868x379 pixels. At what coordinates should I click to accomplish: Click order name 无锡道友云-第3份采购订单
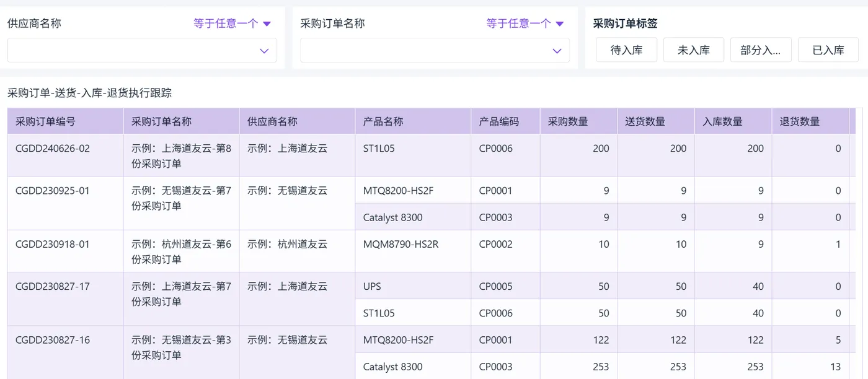click(x=181, y=348)
